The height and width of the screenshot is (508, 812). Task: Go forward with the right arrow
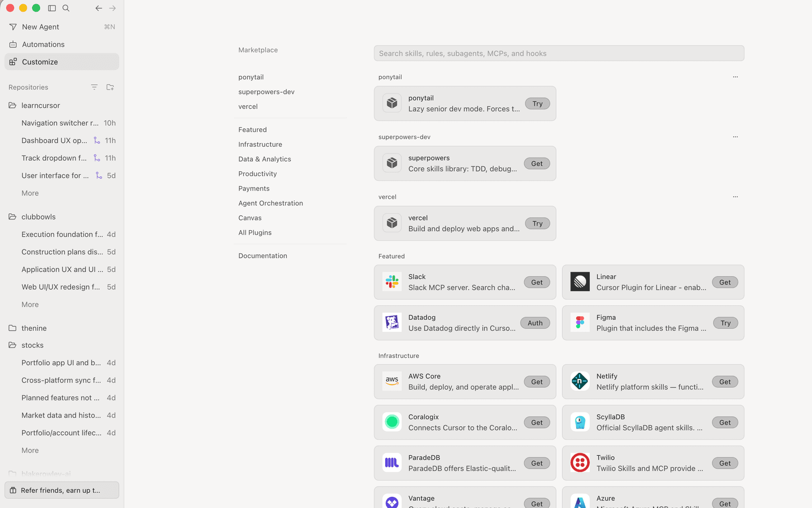point(113,8)
